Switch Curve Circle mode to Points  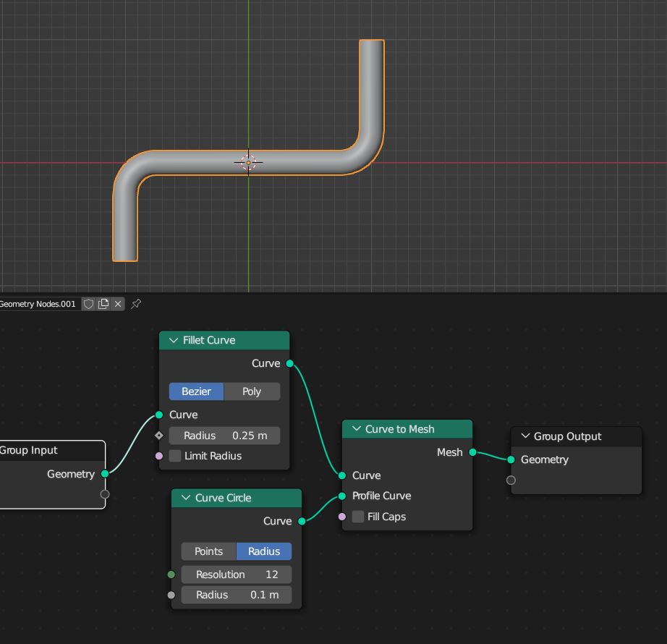tap(208, 551)
